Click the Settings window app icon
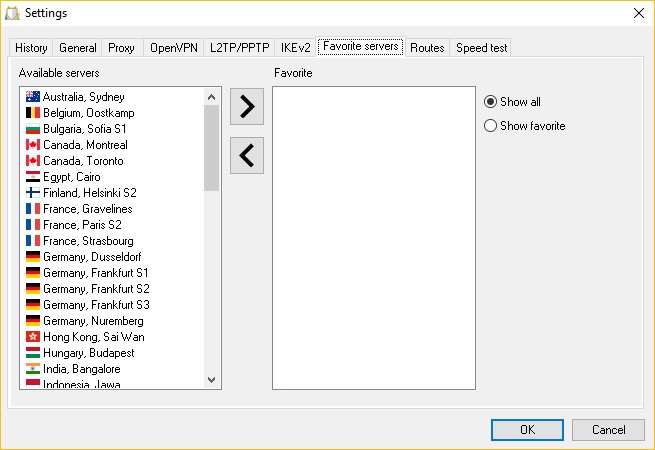 (x=12, y=13)
